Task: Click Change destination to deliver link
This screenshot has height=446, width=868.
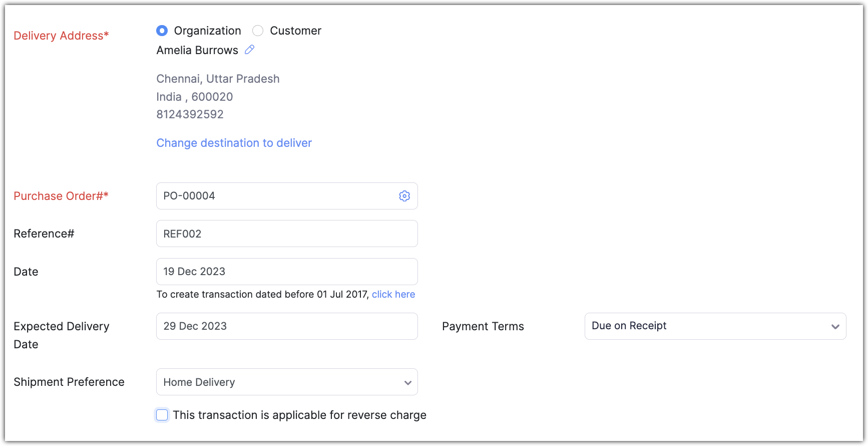Action: 234,143
